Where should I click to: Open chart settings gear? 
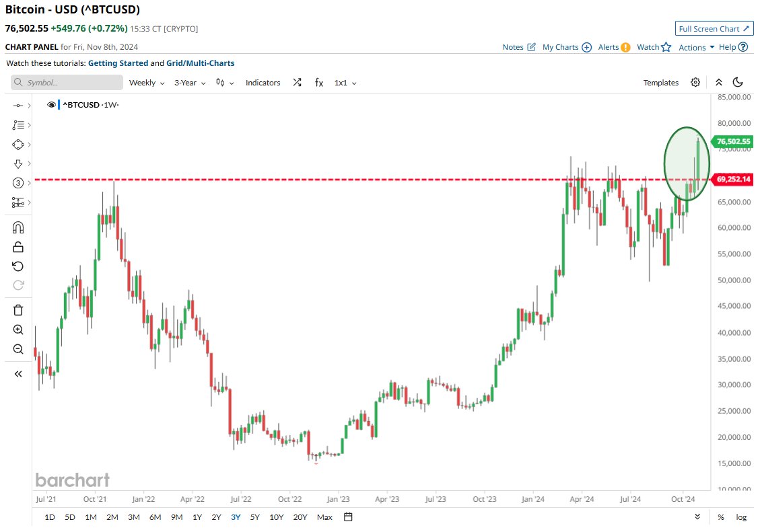point(695,82)
